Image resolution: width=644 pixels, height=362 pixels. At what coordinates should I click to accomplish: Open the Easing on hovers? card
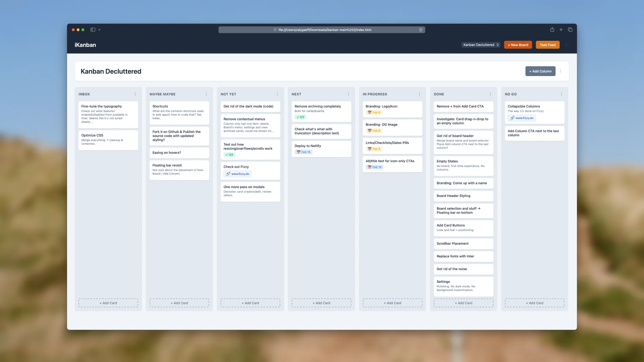179,153
